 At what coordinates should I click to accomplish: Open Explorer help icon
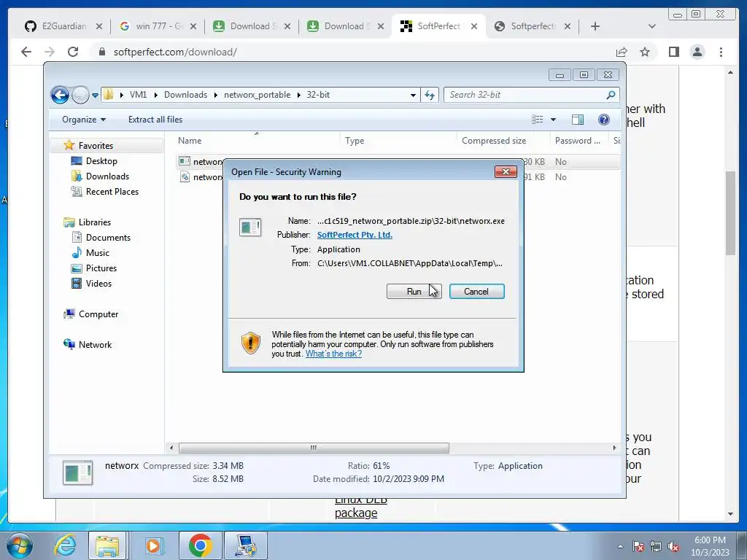(x=603, y=120)
